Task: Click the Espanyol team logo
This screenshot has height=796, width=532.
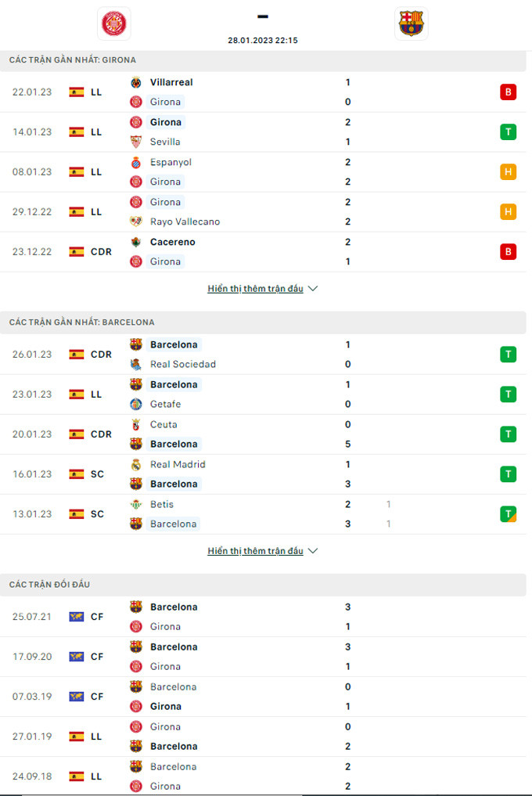Action: [136, 162]
